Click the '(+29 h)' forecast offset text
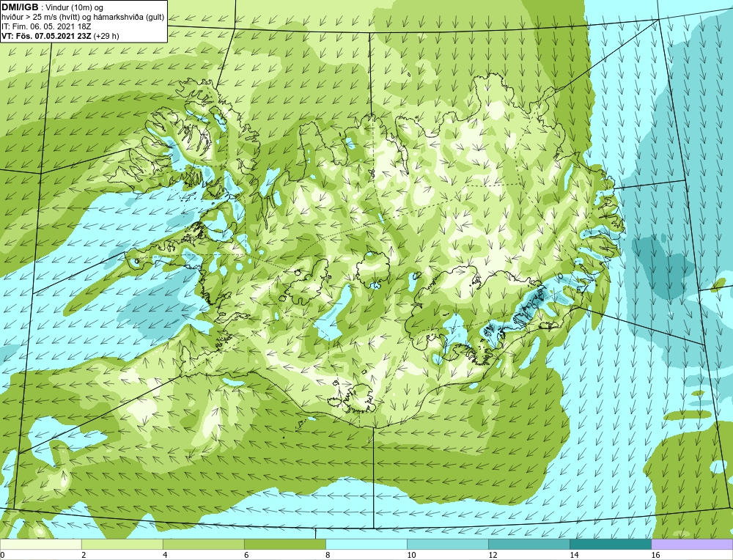 pyautogui.click(x=106, y=36)
